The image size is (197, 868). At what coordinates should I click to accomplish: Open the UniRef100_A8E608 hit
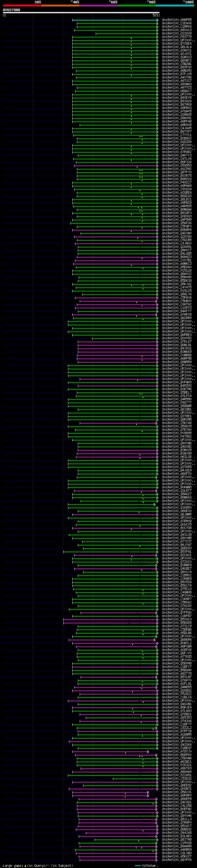(x=176, y=125)
